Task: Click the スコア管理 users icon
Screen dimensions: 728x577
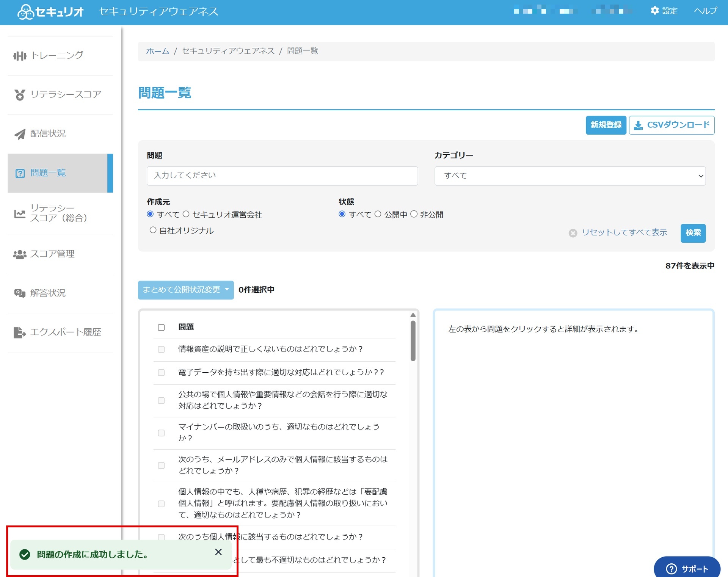Action: coord(20,254)
